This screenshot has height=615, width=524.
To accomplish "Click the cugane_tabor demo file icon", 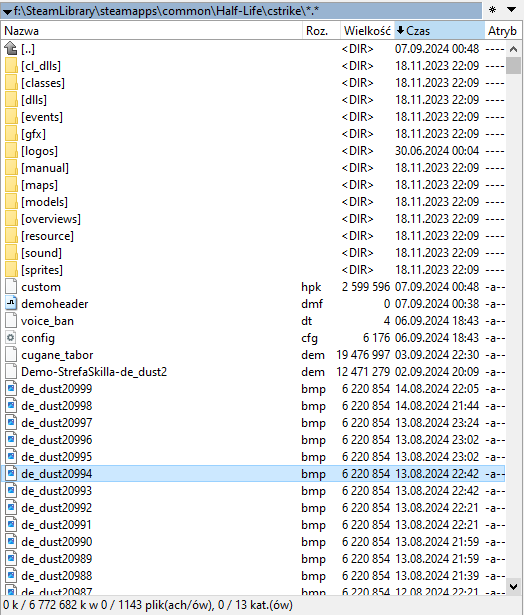I will [11, 355].
